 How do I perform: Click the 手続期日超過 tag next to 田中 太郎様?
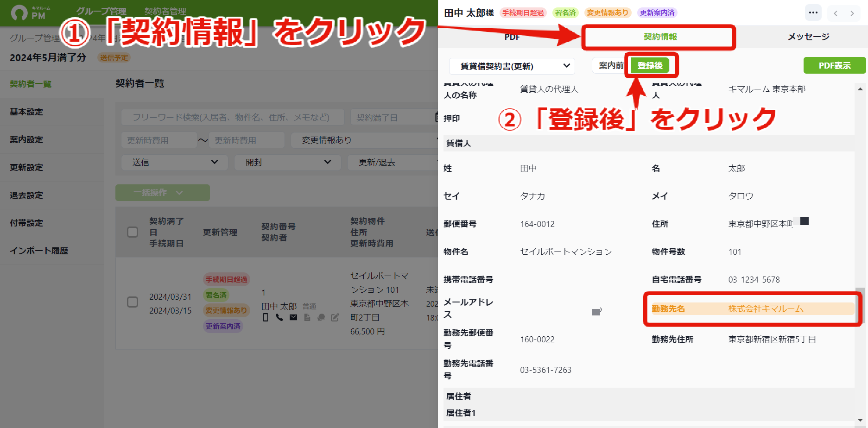tap(523, 13)
